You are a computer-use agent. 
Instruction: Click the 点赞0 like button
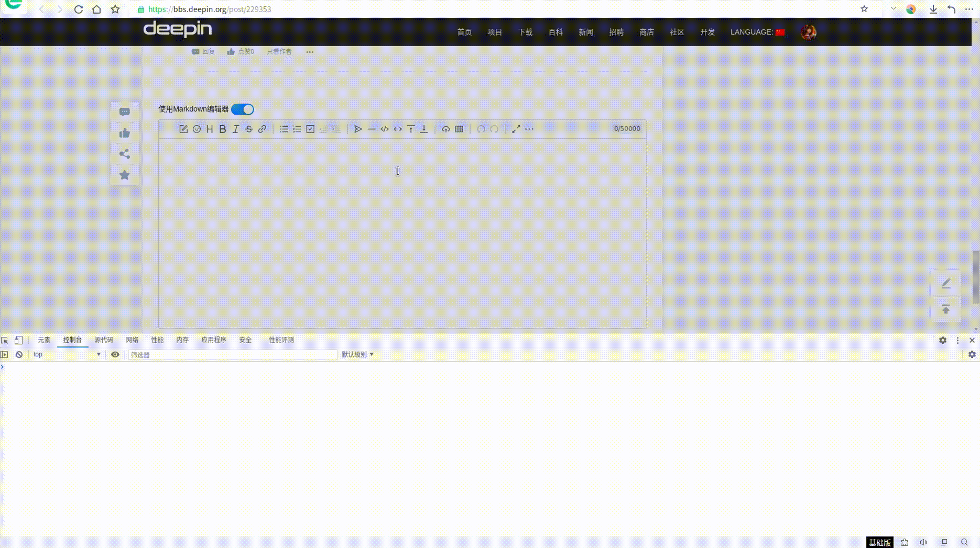click(x=241, y=51)
